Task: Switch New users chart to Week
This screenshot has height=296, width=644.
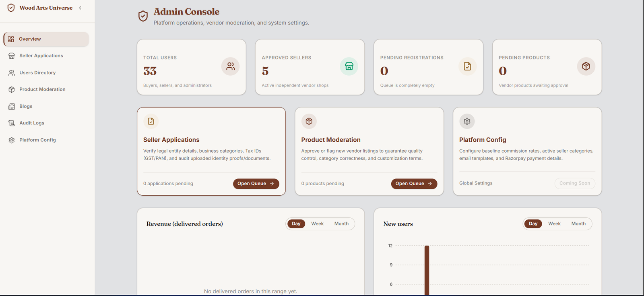Action: (x=554, y=224)
